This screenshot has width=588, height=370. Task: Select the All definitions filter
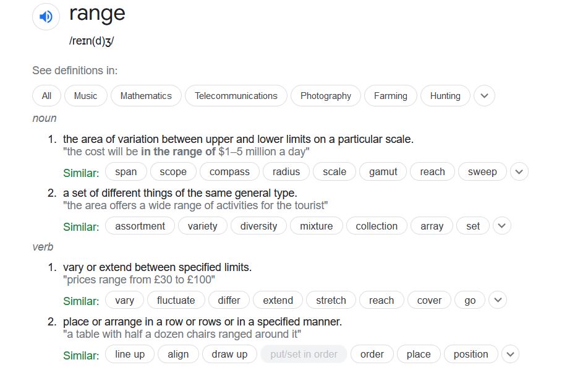click(x=46, y=96)
